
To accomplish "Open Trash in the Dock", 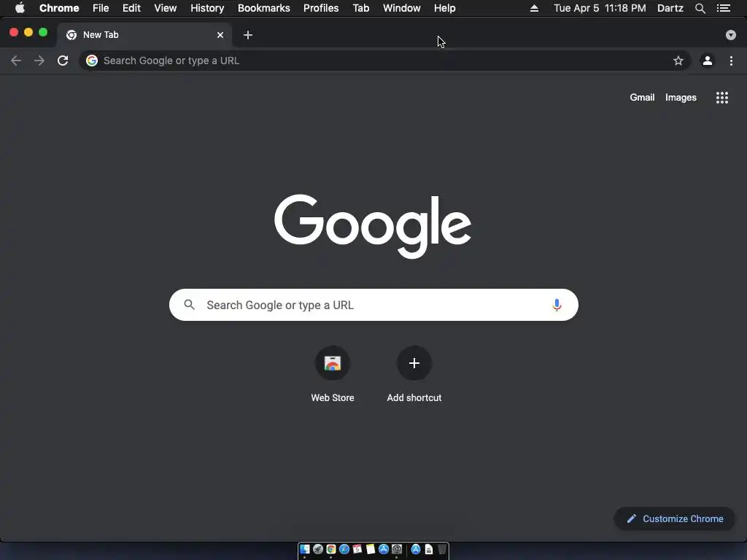I will point(442,549).
